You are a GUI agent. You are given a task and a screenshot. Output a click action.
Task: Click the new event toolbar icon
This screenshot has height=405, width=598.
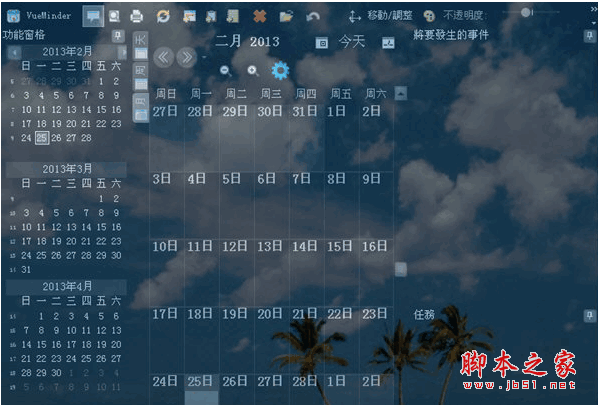189,16
